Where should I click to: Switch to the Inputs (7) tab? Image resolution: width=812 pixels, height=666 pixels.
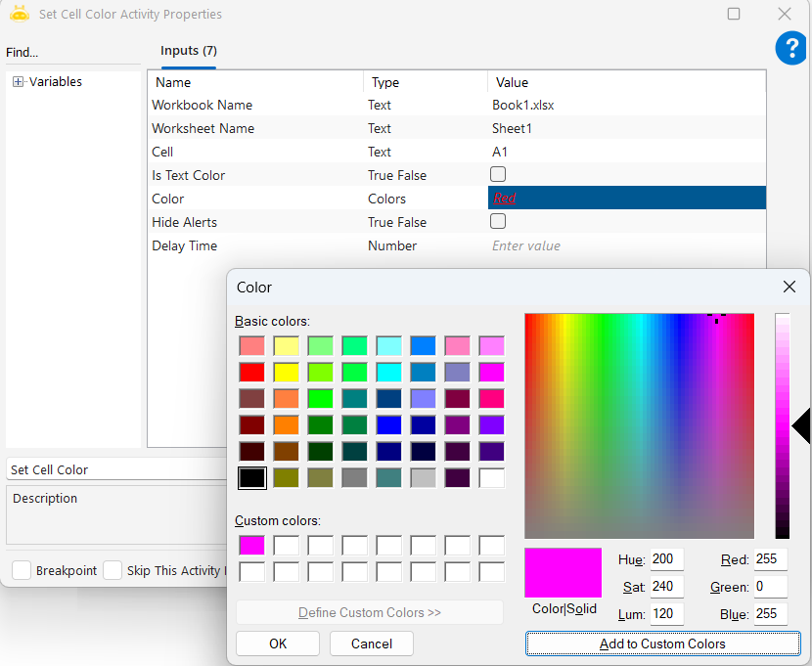(188, 51)
